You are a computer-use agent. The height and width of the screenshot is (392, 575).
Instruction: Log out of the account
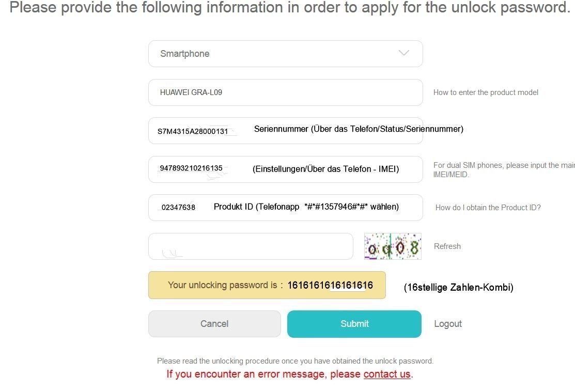[x=448, y=324]
